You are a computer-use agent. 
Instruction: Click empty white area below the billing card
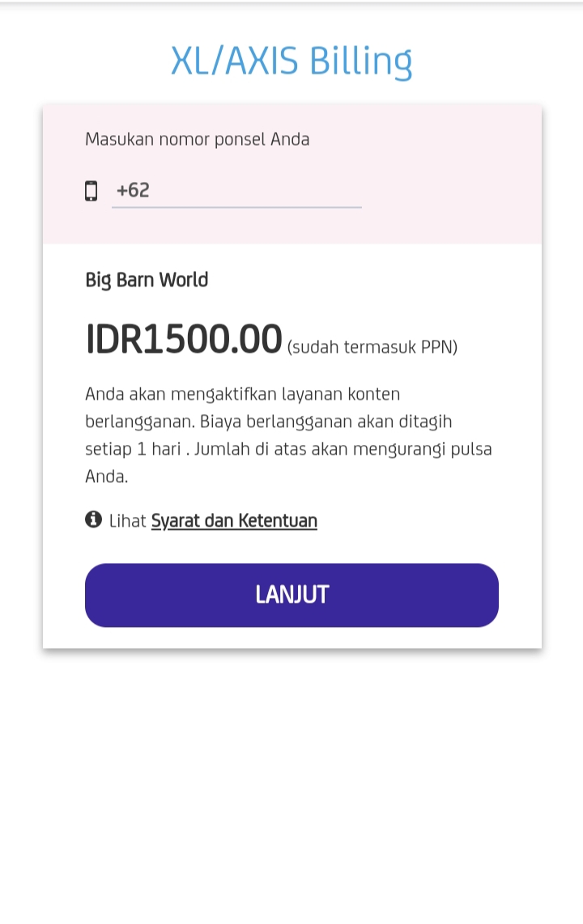click(x=291, y=777)
